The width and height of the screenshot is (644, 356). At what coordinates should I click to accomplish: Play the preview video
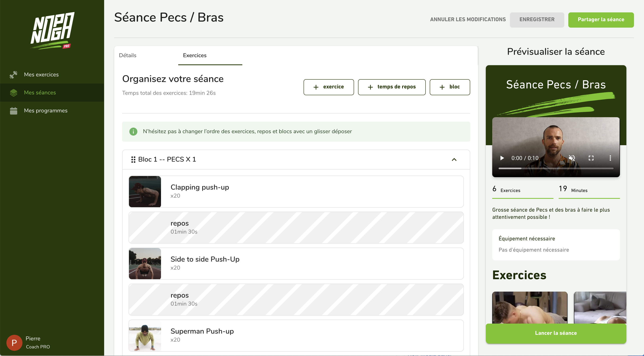[x=502, y=158]
